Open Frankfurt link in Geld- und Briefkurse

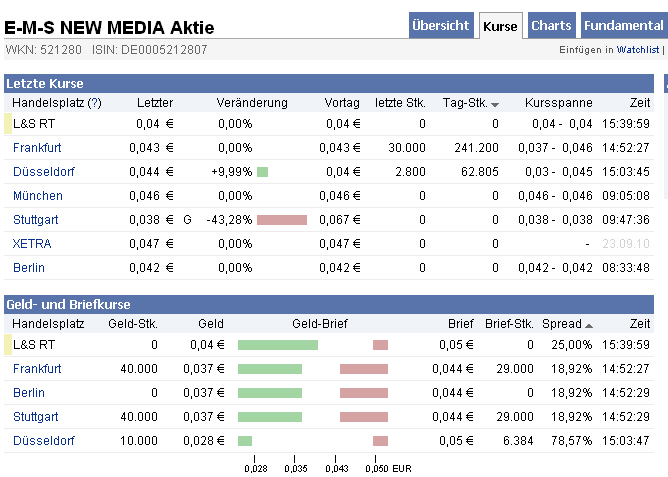point(37,369)
